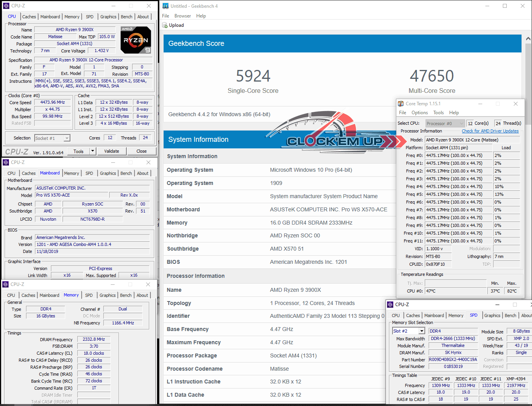Screen dimensions: 532x406
Task: Click the CPU-Z icon in the Memory window title
Action: pyautogui.click(x=6, y=284)
